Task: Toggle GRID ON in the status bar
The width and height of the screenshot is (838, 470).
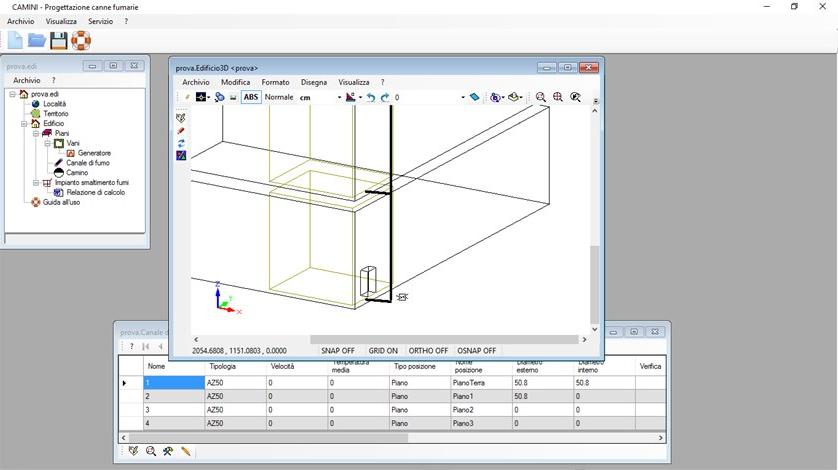Action: coord(383,351)
